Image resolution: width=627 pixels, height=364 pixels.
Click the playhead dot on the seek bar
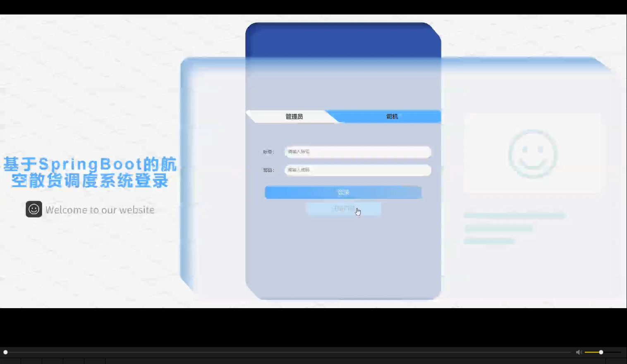click(6, 352)
